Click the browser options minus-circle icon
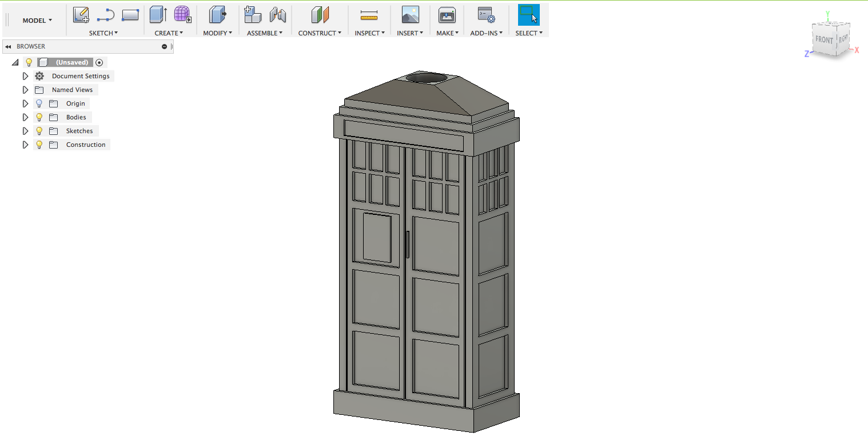868x444 pixels. click(x=164, y=47)
